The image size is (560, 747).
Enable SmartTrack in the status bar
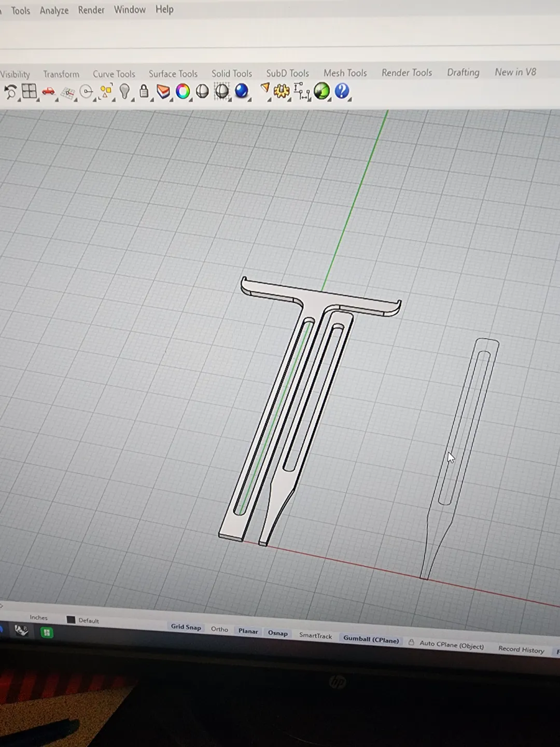tap(315, 635)
